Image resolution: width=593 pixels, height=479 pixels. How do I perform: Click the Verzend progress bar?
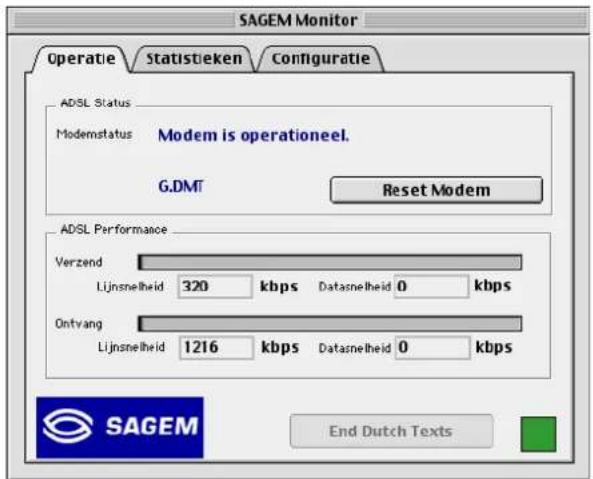(330, 262)
